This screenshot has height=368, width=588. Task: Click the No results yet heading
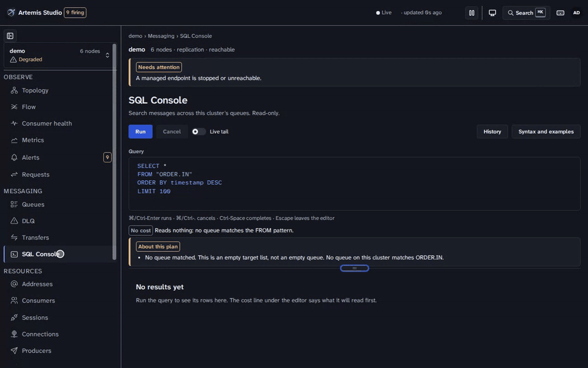coord(160,287)
